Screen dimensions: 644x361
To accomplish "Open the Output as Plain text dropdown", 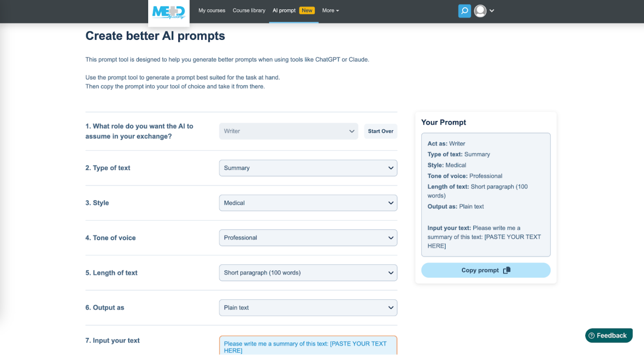I will point(308,308).
